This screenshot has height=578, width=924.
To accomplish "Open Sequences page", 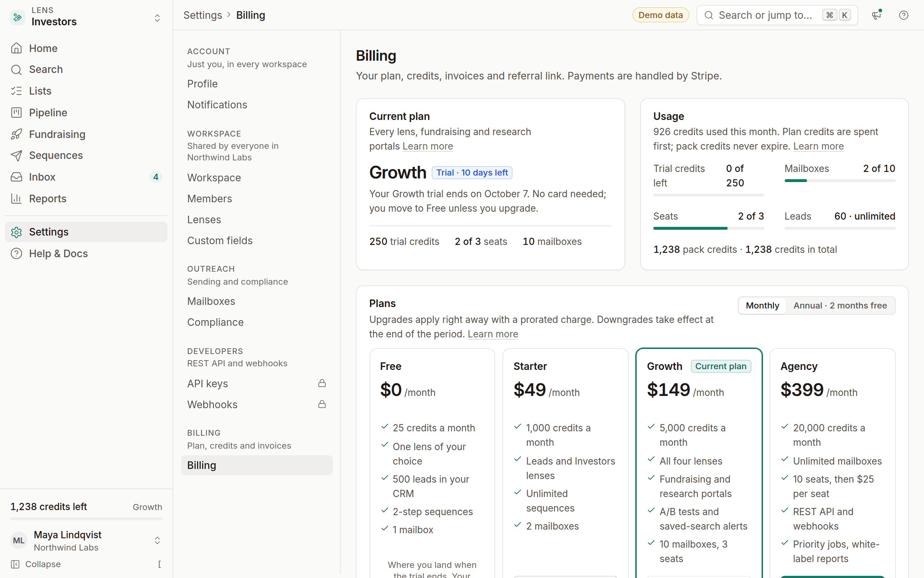I will pyautogui.click(x=86, y=156).
